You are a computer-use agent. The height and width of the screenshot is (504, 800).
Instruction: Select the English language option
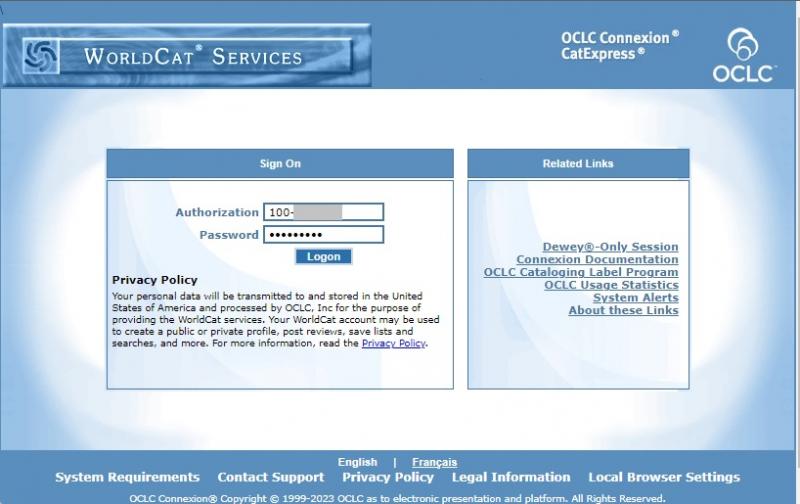[x=357, y=462]
